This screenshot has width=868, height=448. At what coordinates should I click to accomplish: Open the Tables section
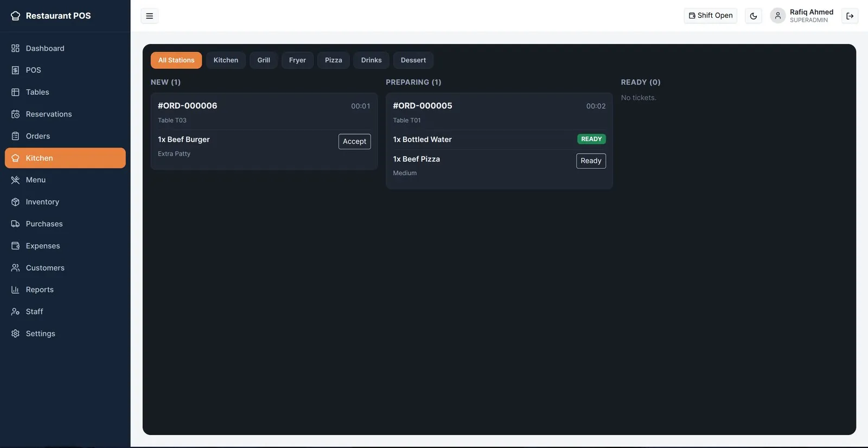[x=65, y=92]
